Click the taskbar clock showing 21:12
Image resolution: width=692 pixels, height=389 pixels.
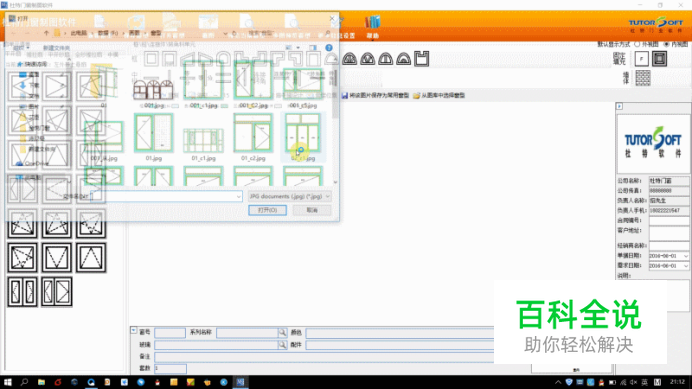[x=677, y=382]
